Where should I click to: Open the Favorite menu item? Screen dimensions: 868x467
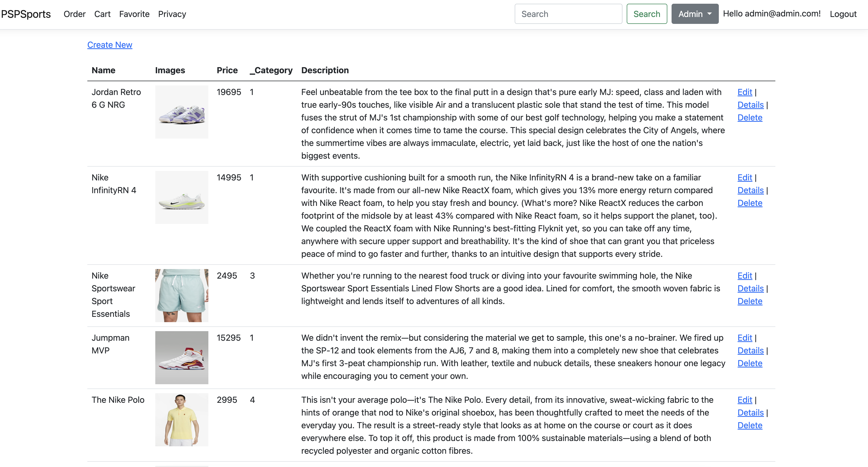(134, 14)
